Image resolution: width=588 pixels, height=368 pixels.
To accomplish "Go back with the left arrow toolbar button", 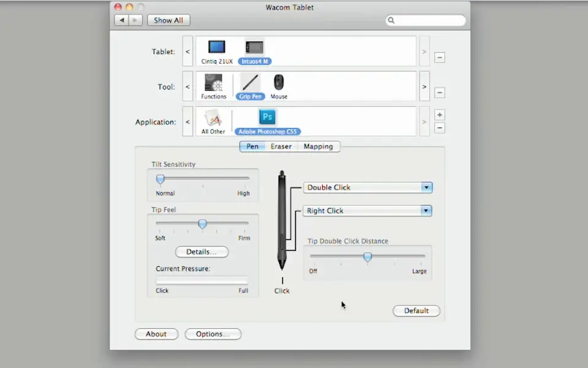I will click(121, 20).
